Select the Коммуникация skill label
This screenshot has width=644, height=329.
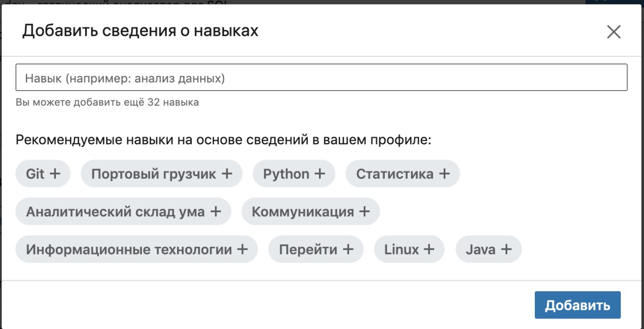click(x=303, y=211)
